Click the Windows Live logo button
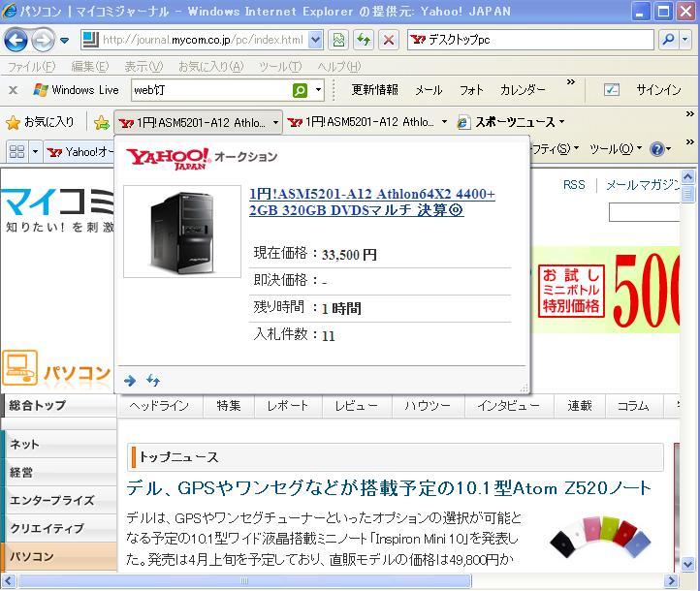 point(77,90)
